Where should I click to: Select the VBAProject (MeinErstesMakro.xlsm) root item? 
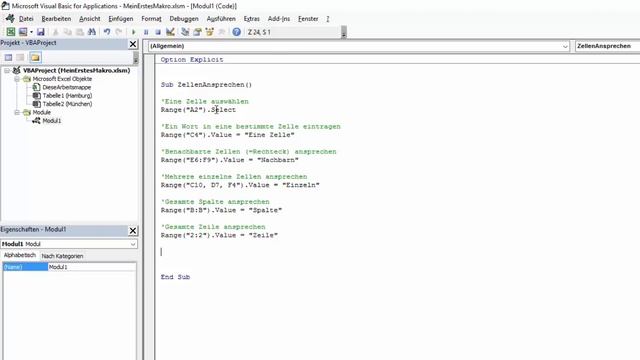76,71
